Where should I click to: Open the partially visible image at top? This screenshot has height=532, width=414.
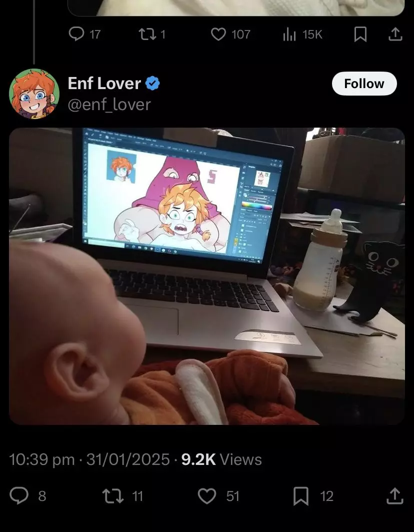coord(236,8)
